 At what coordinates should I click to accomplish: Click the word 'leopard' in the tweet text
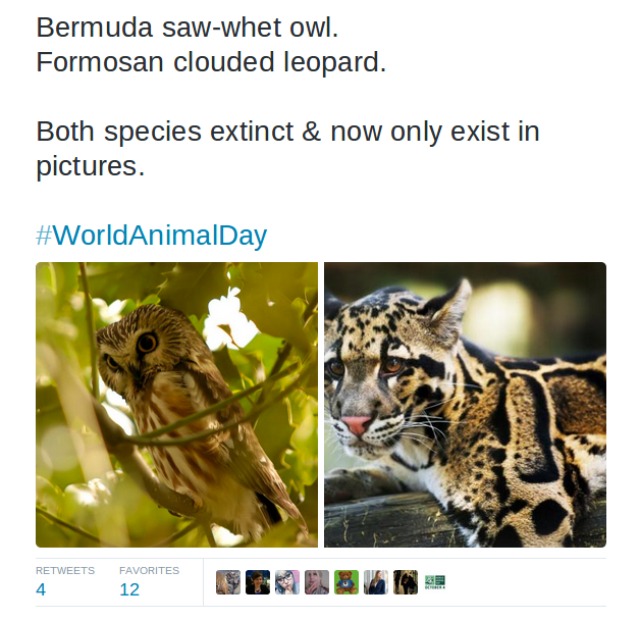click(x=332, y=62)
